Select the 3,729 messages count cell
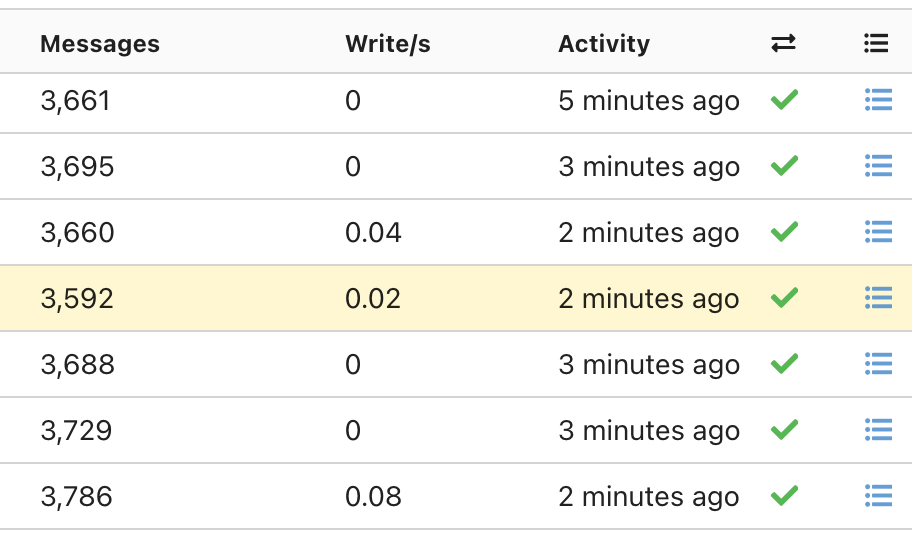912x542 pixels. [x=76, y=431]
